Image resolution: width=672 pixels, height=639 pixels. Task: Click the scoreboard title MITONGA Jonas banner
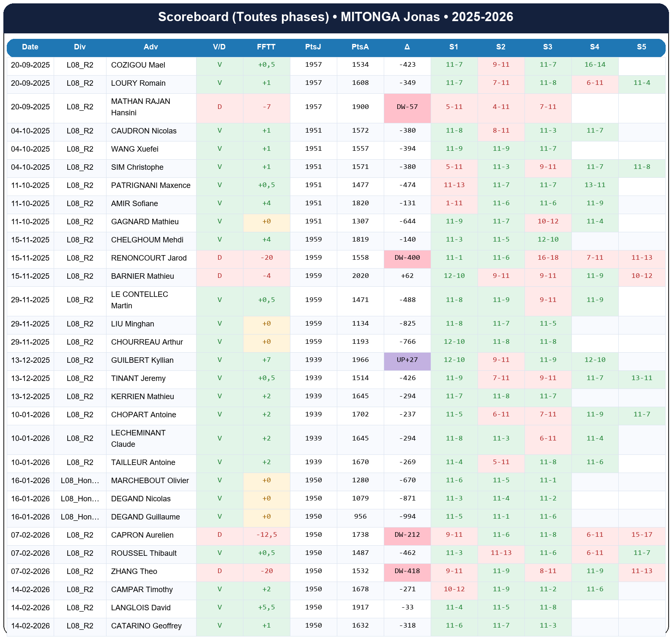(336, 17)
